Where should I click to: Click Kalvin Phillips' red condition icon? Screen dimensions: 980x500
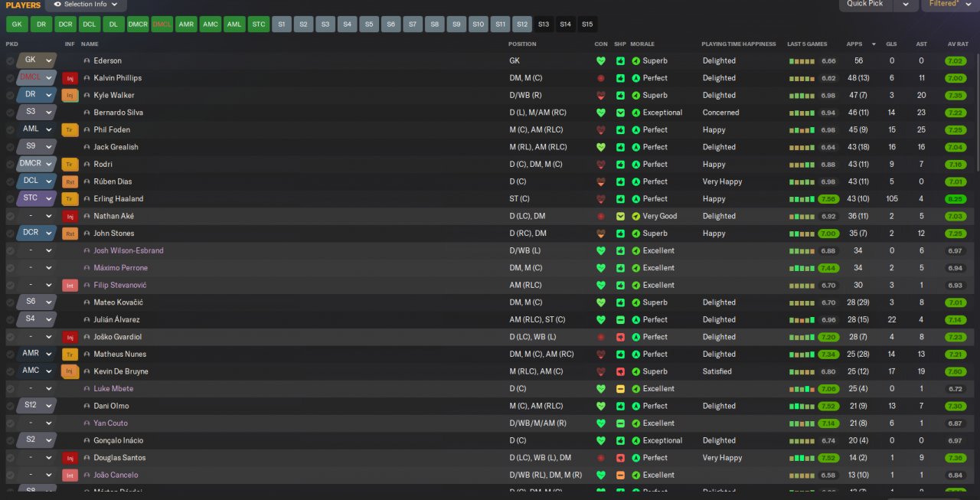[x=601, y=78]
